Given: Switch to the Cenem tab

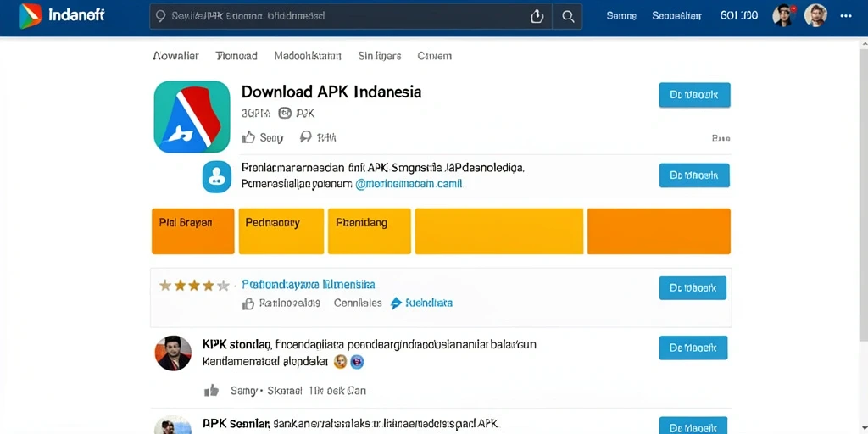Looking at the screenshot, I should [x=435, y=56].
